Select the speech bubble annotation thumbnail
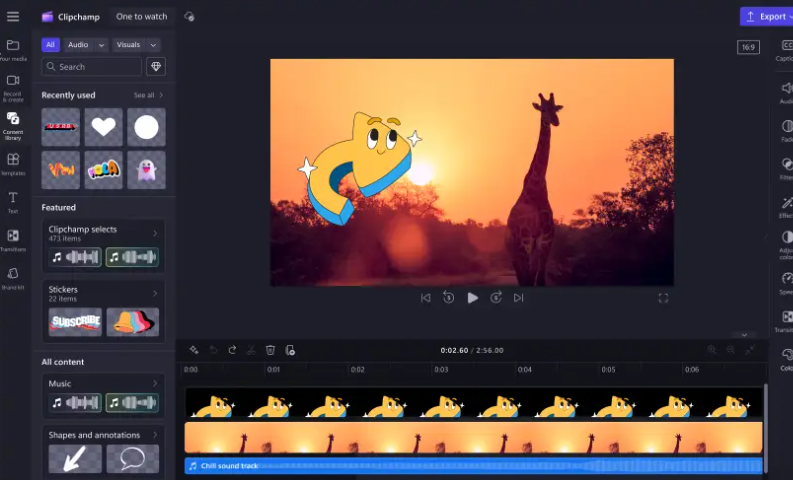 pyautogui.click(x=133, y=459)
